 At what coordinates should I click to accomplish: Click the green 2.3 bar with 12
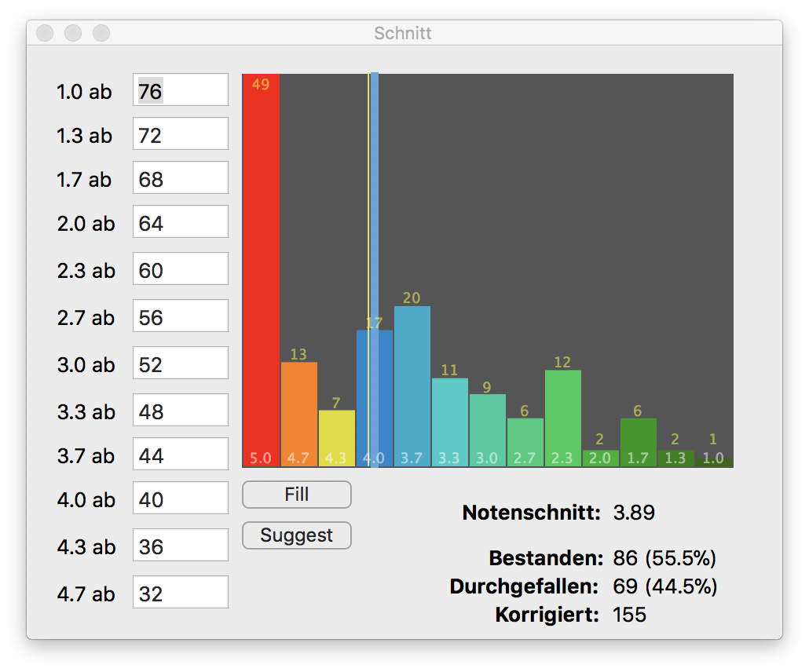(x=563, y=418)
